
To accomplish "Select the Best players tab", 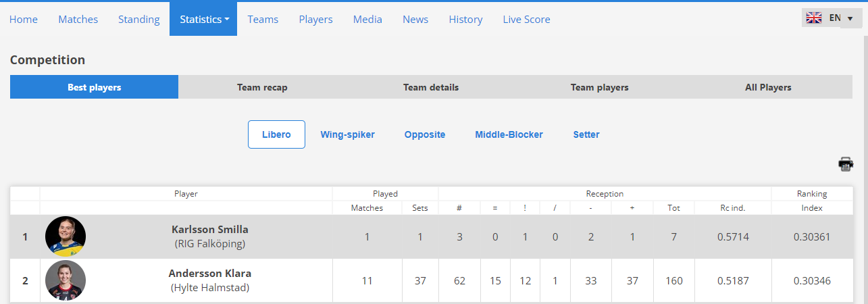I will click(x=95, y=87).
